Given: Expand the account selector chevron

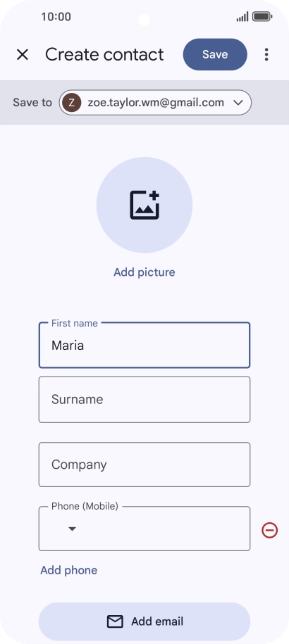Looking at the screenshot, I should click(x=238, y=103).
